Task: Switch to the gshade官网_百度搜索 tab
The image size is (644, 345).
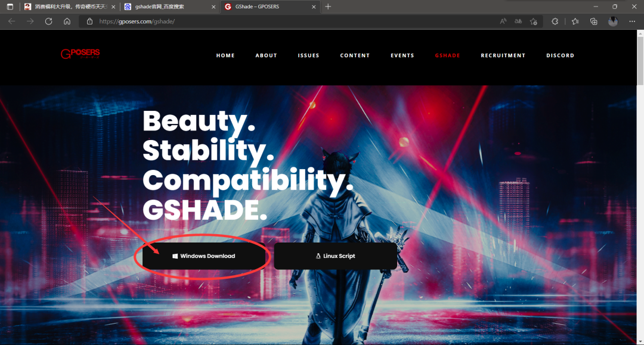Action: pos(169,7)
